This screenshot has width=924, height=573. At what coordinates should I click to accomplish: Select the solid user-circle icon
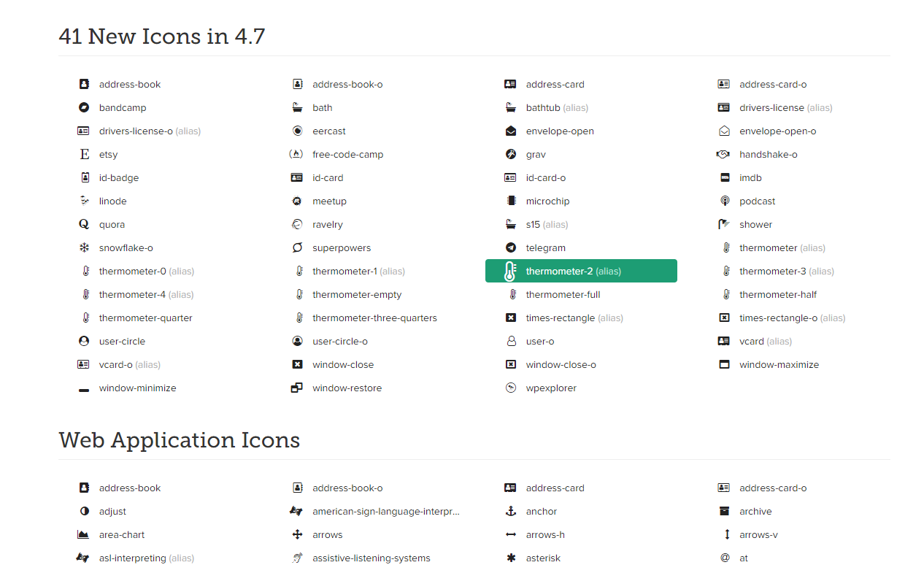click(x=84, y=342)
